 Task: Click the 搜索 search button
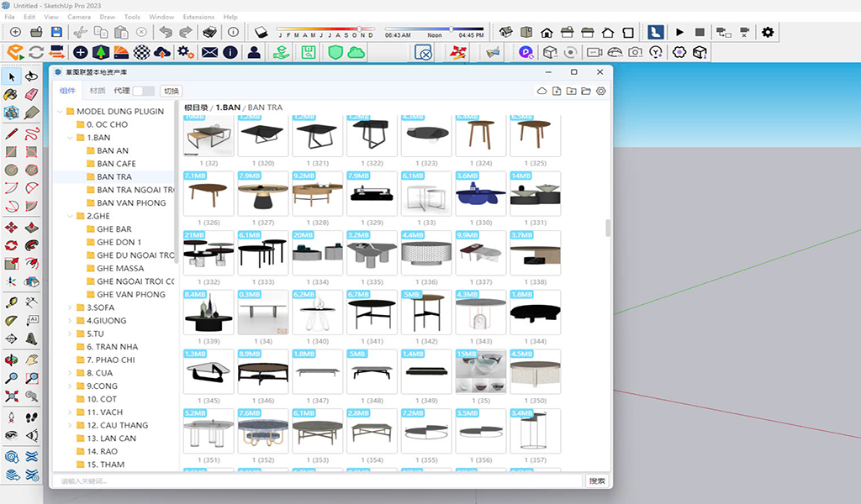[597, 481]
